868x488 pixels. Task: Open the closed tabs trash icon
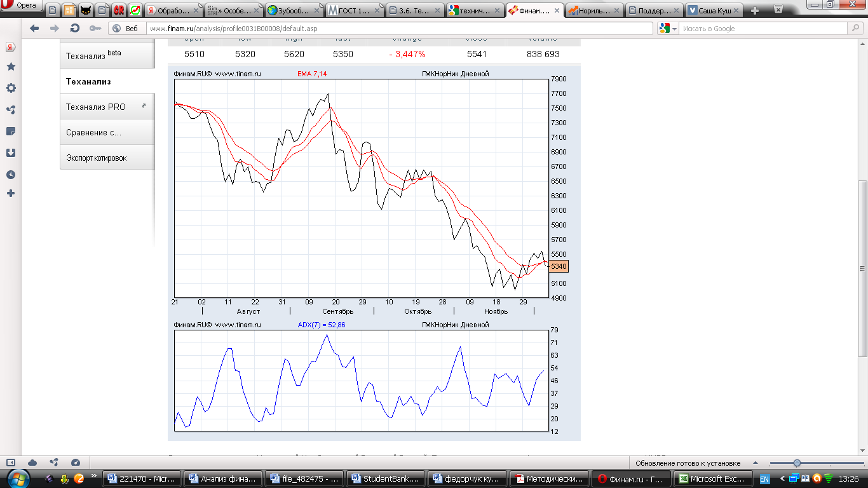pos(778,10)
